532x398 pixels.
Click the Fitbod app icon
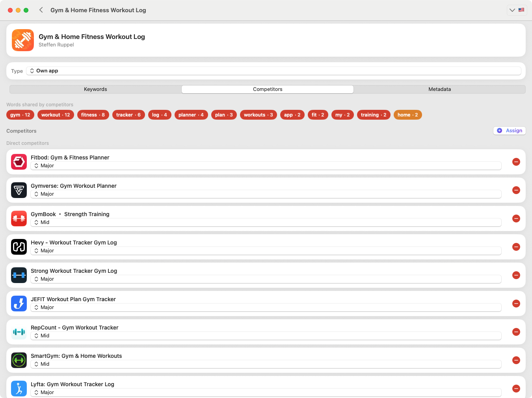(x=19, y=162)
